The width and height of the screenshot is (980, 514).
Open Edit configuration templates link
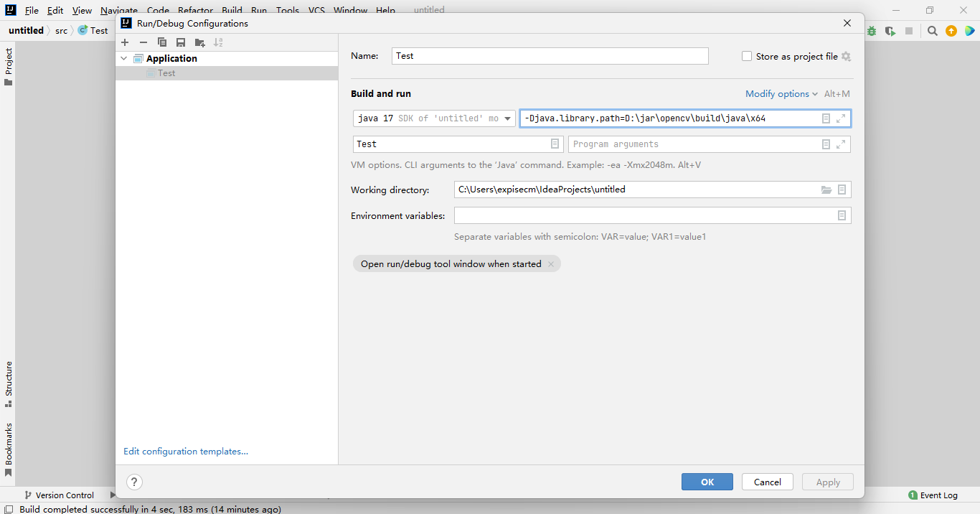click(185, 451)
